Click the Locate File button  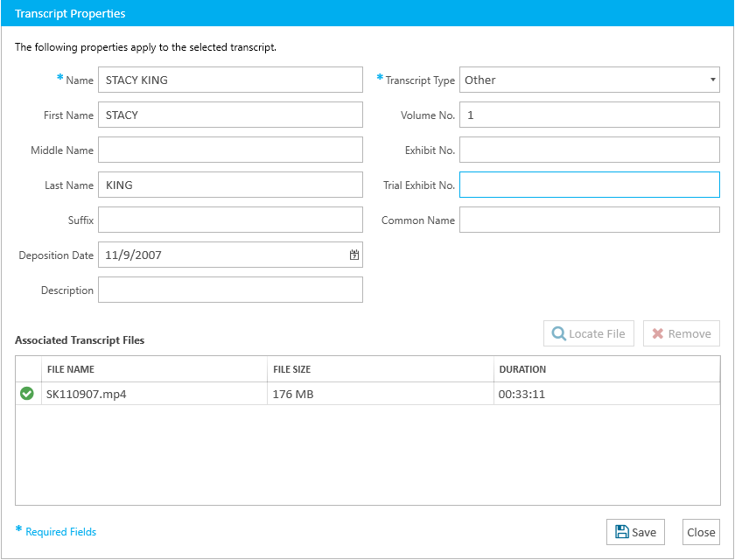click(588, 333)
